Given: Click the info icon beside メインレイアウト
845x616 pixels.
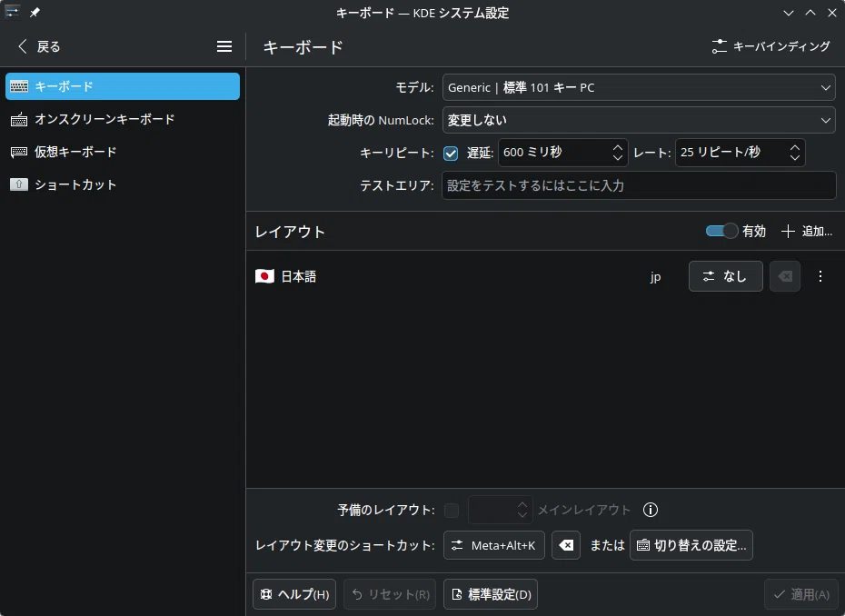Looking at the screenshot, I should coord(651,510).
